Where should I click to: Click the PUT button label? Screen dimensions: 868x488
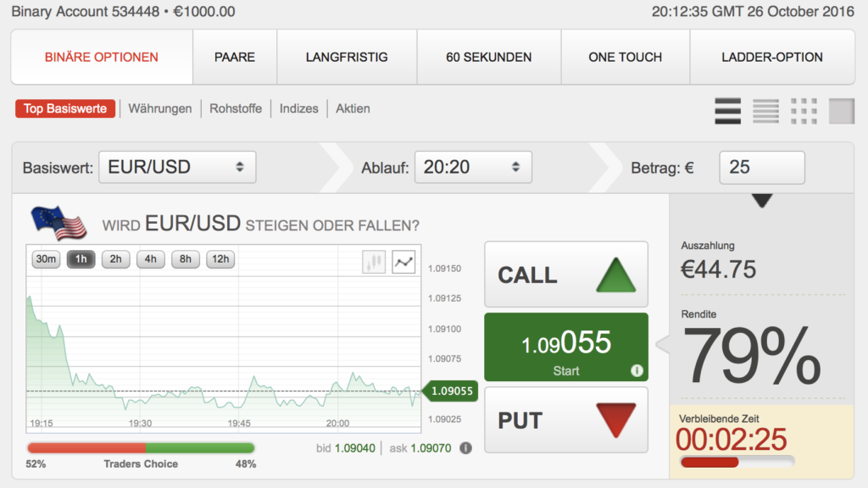coord(520,420)
